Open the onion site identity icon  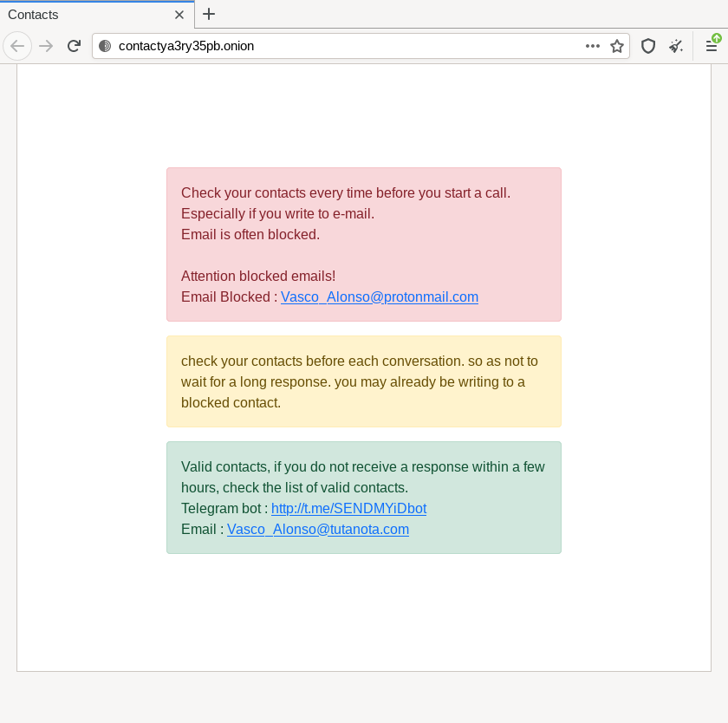pyautogui.click(x=105, y=46)
